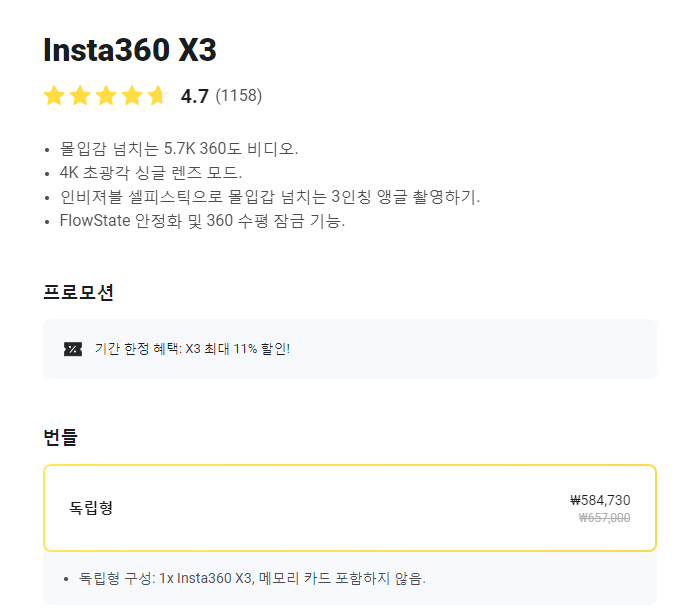Click the 인비져블 셀피스틱 feature line
This screenshot has height=611, width=691.
270,197
